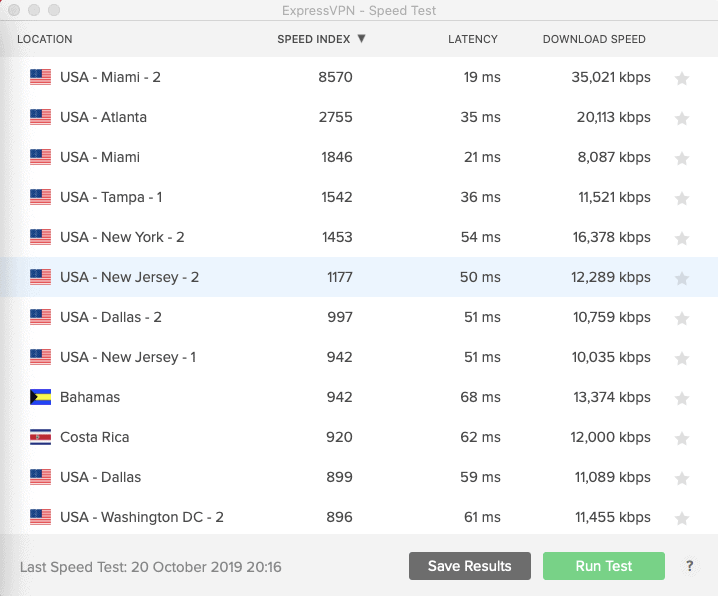718x596 pixels.
Task: Click the 1177 speed index value
Action: pyautogui.click(x=340, y=277)
